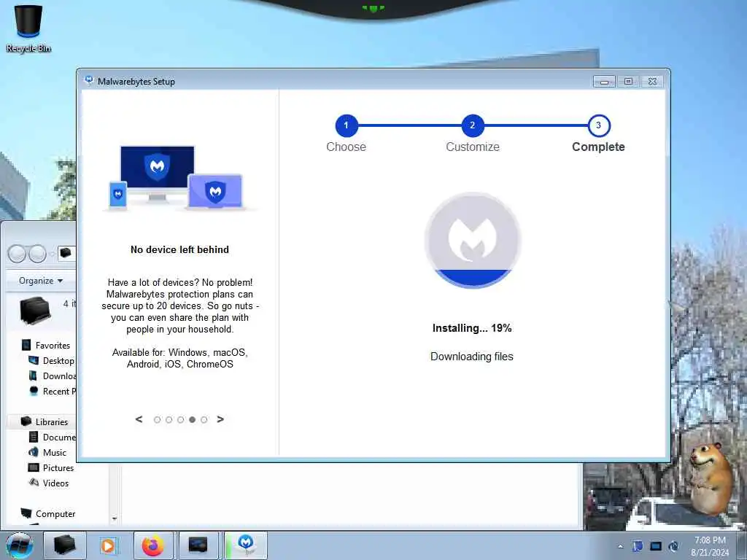The height and width of the screenshot is (560, 747).
Task: Select the second carousel dot
Action: (x=169, y=419)
